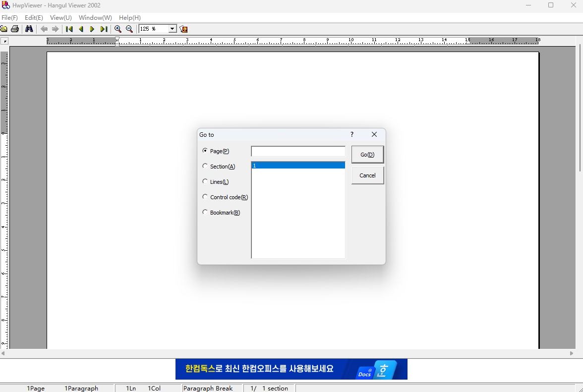583x392 pixels.
Task: Click the Zoom in magnifier icon
Action: pyautogui.click(x=118, y=29)
